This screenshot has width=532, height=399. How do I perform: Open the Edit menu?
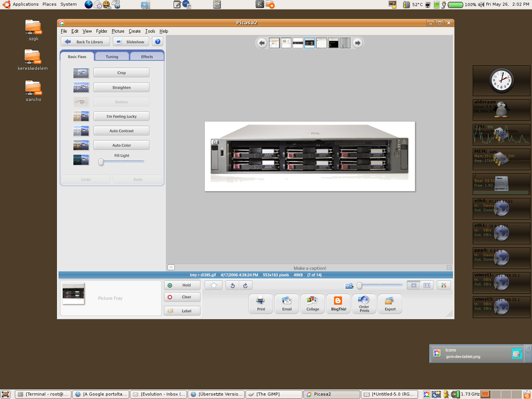[x=75, y=31]
